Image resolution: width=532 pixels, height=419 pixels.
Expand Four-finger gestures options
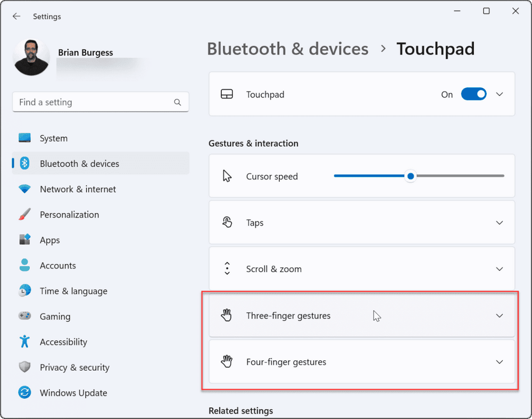point(500,362)
